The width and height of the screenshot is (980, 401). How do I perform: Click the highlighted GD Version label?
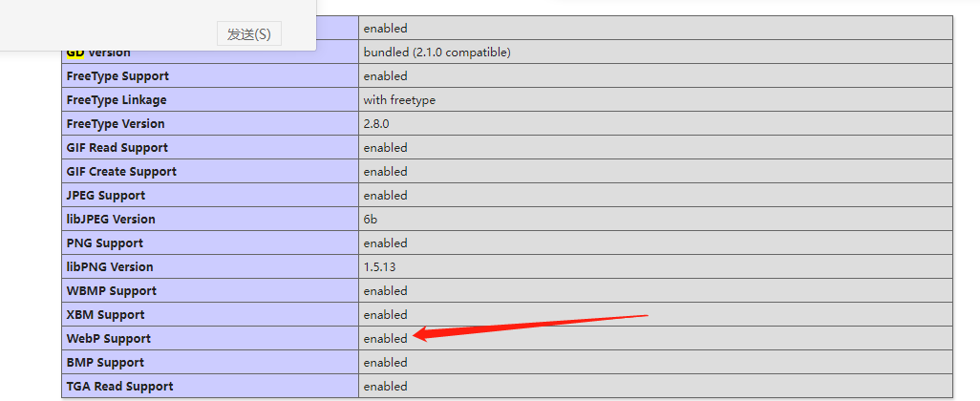(x=98, y=53)
